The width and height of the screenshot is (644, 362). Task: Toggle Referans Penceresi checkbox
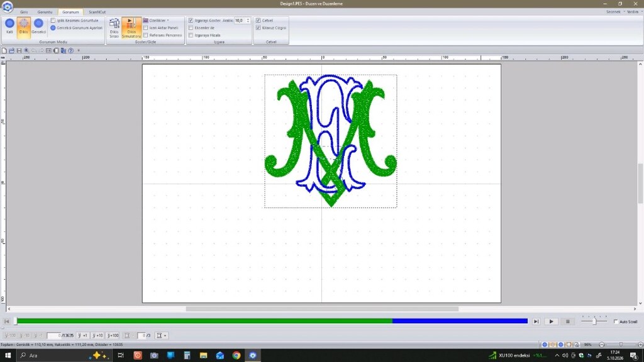click(145, 35)
